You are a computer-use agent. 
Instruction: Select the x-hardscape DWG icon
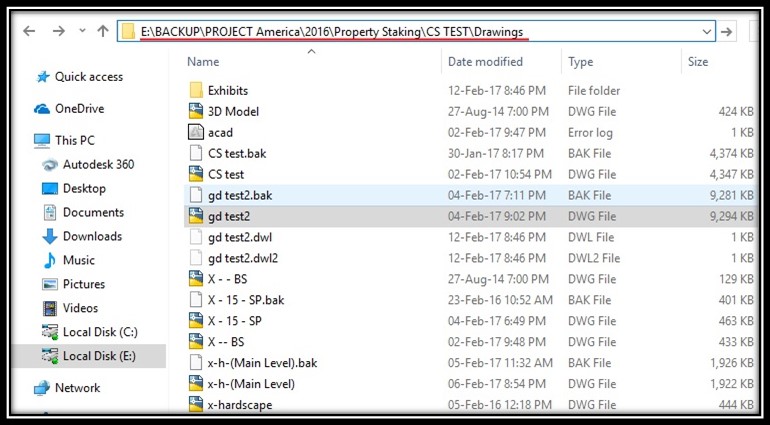point(196,405)
